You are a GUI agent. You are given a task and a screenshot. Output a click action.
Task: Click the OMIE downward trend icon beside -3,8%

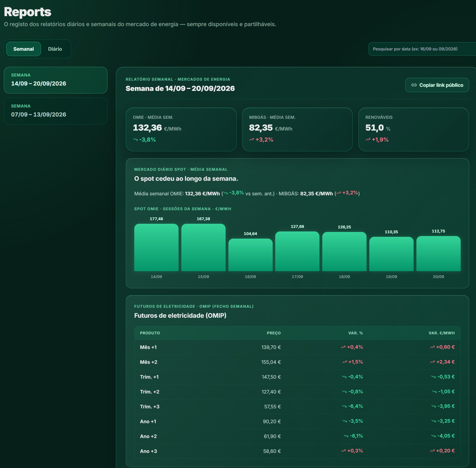pos(135,140)
